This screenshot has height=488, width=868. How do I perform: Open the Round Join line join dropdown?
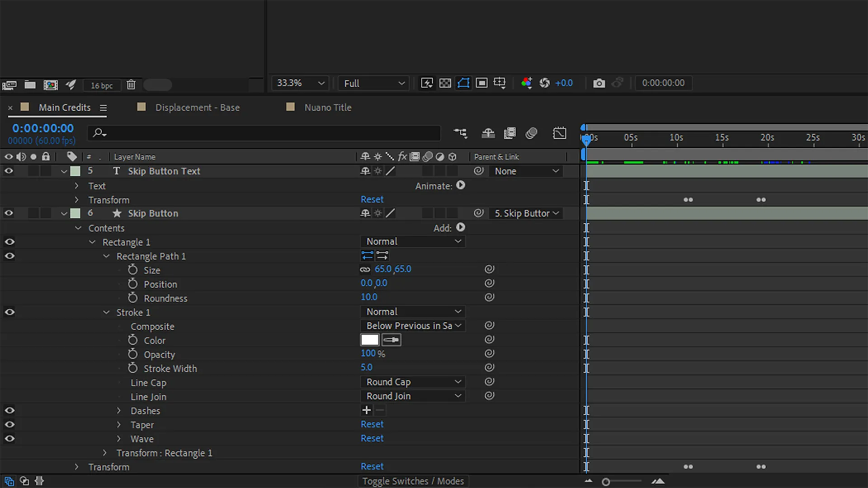pyautogui.click(x=413, y=396)
